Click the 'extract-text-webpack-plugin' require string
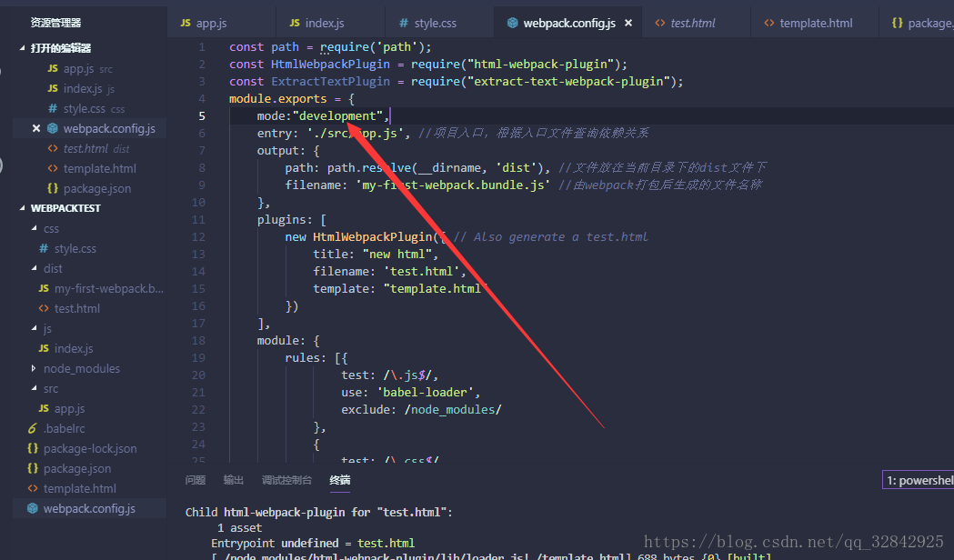The image size is (954, 560). coord(571,82)
